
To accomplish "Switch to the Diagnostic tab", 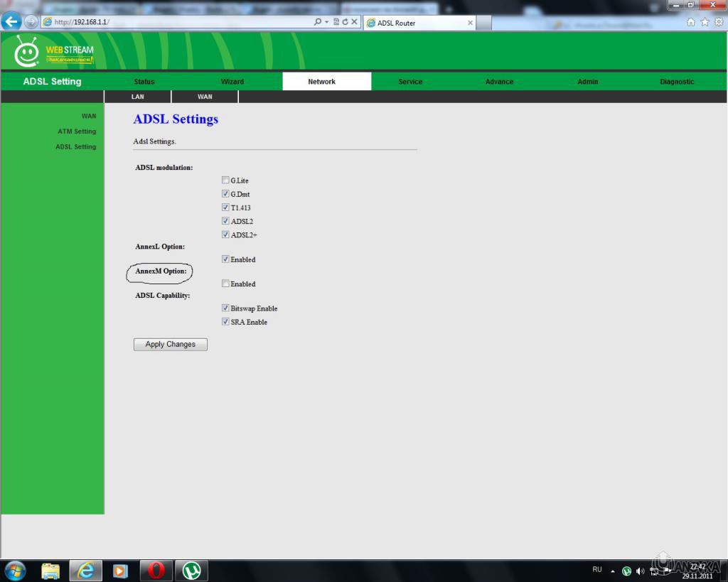I will click(x=676, y=82).
